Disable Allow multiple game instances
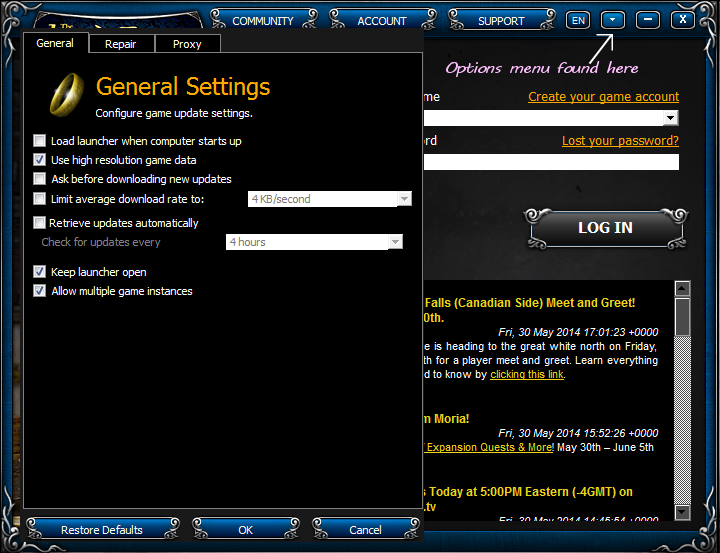Image resolution: width=720 pixels, height=553 pixels. pyautogui.click(x=39, y=291)
